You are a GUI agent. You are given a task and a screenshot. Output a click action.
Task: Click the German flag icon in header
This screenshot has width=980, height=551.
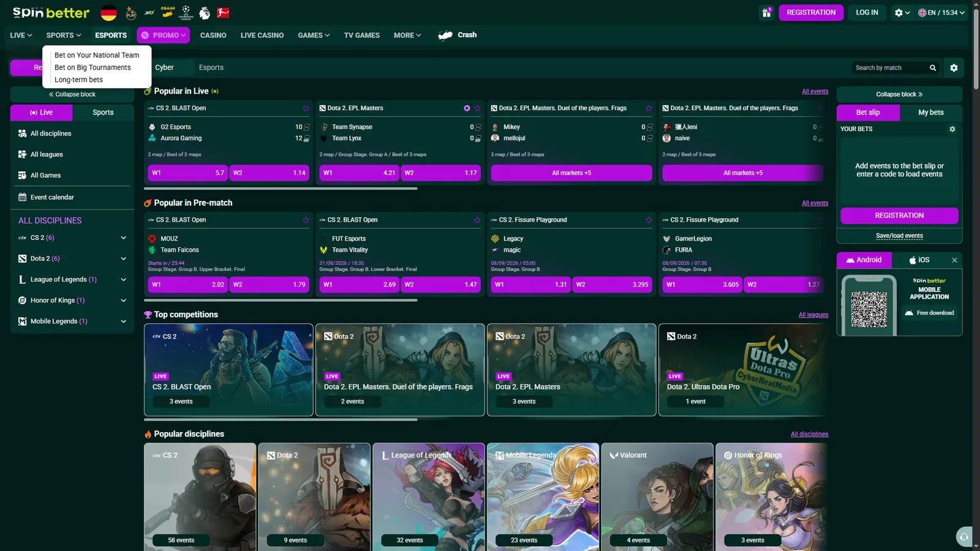(109, 12)
